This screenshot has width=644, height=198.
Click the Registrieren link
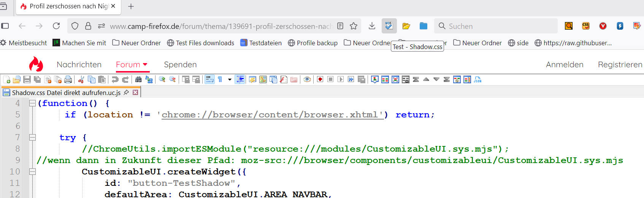[620, 65]
